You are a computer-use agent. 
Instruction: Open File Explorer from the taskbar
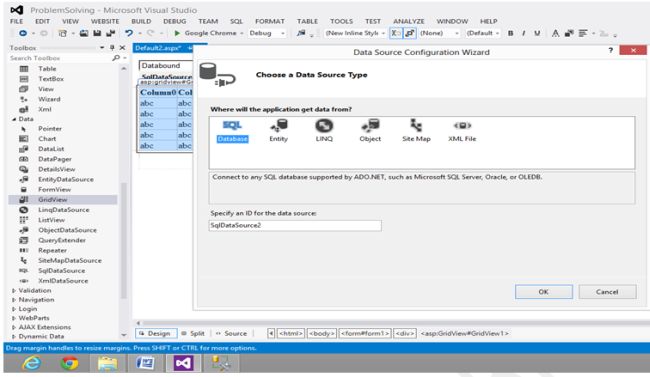pos(107,363)
